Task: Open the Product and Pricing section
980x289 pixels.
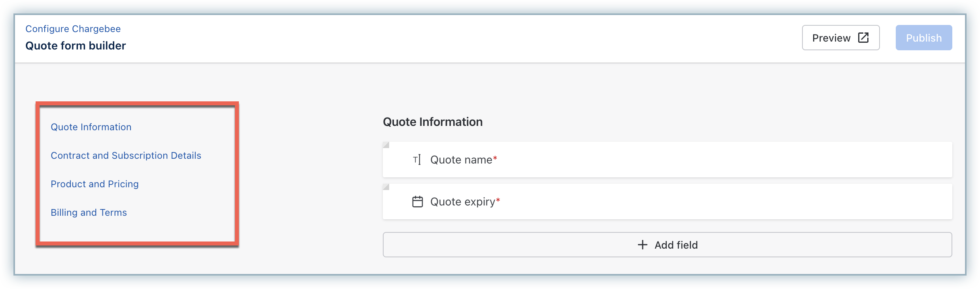Action: coord(95,184)
